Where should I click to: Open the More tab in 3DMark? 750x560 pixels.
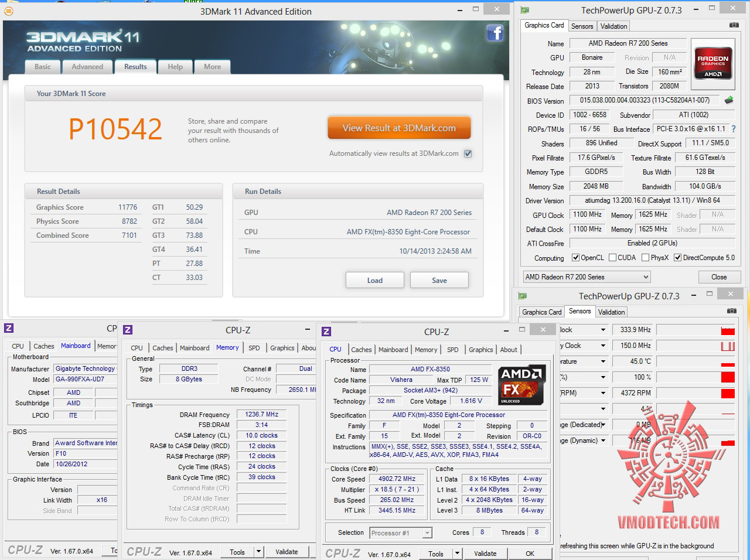click(x=213, y=67)
